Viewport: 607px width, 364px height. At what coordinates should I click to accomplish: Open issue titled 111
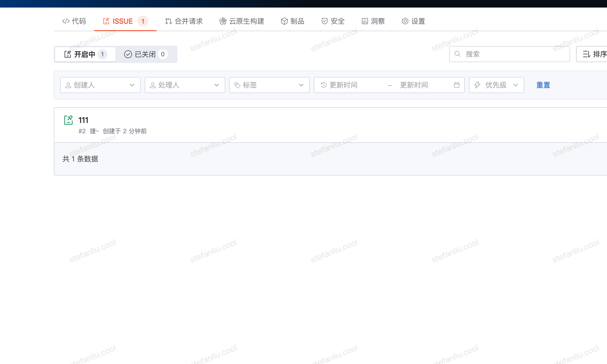click(83, 120)
